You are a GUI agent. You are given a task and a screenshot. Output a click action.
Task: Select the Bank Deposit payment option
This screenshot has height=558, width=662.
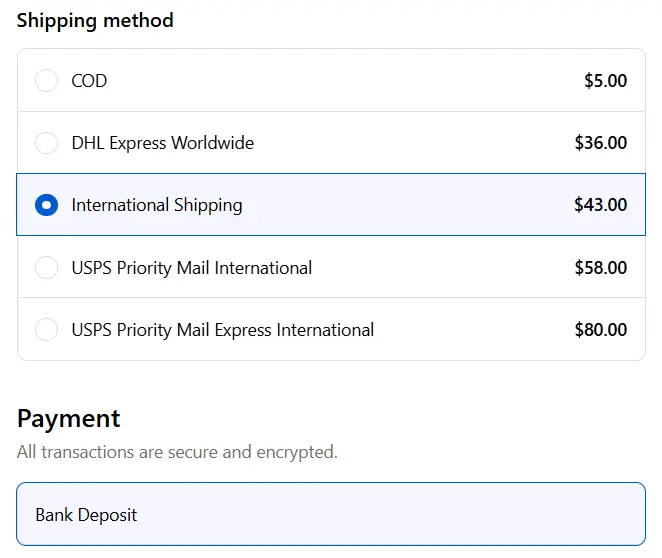(x=86, y=515)
